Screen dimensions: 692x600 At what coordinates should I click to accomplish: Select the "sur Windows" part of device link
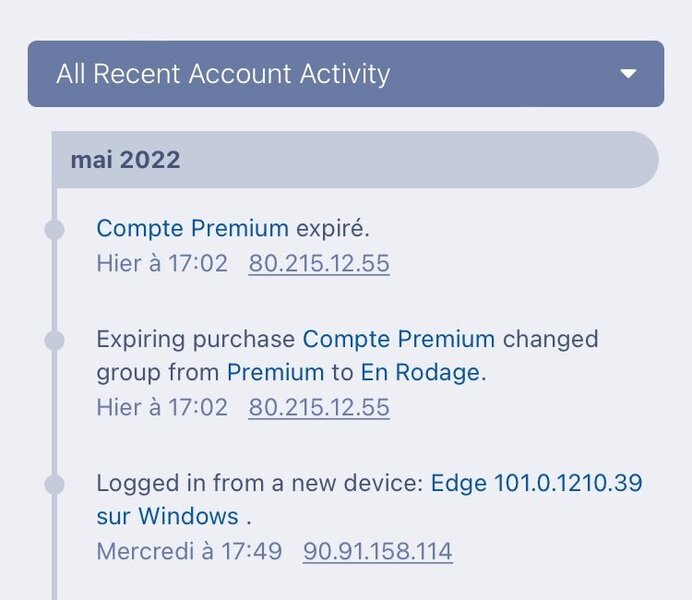point(167,517)
